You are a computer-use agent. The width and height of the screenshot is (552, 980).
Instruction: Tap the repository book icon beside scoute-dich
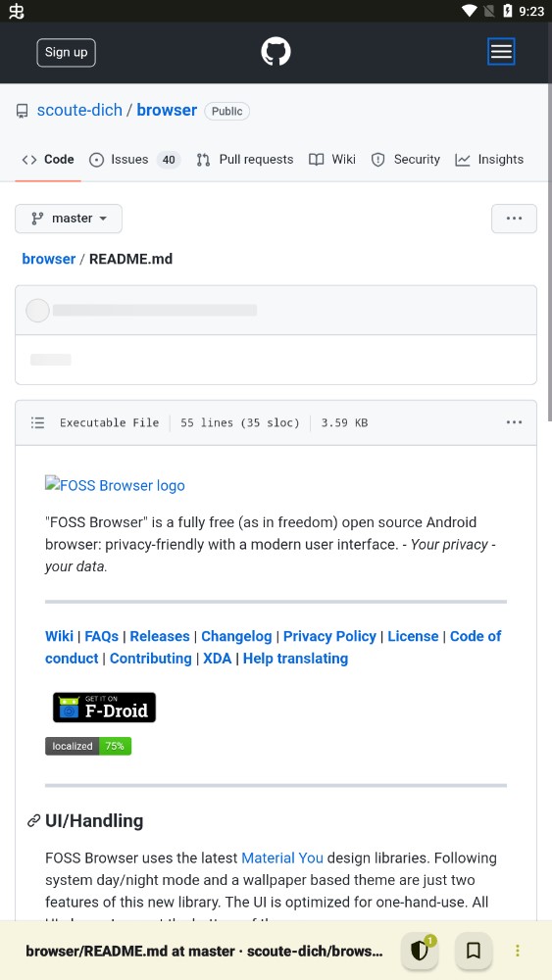pyautogui.click(x=22, y=112)
